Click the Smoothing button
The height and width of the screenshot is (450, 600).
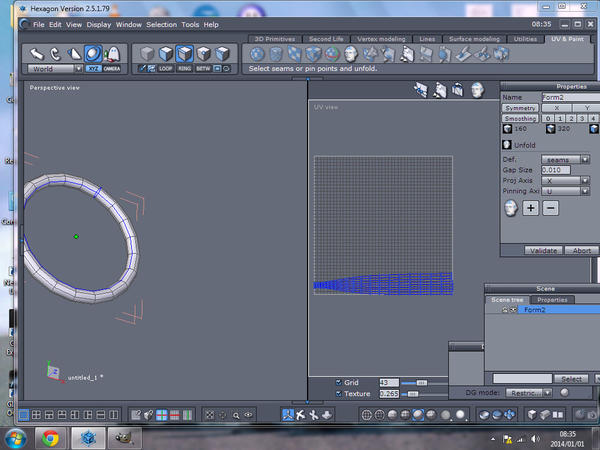point(520,119)
